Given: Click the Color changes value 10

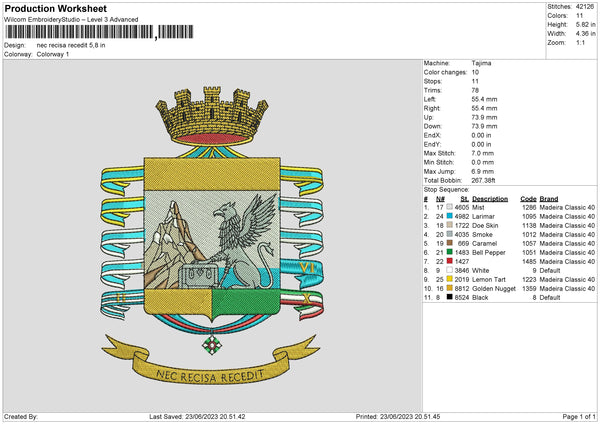Looking at the screenshot, I should click(475, 72).
